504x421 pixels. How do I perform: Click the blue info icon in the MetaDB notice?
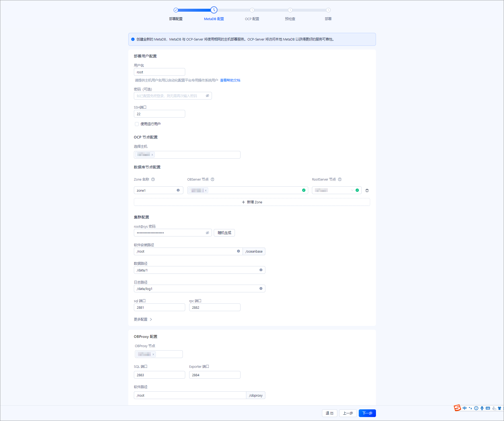click(133, 39)
